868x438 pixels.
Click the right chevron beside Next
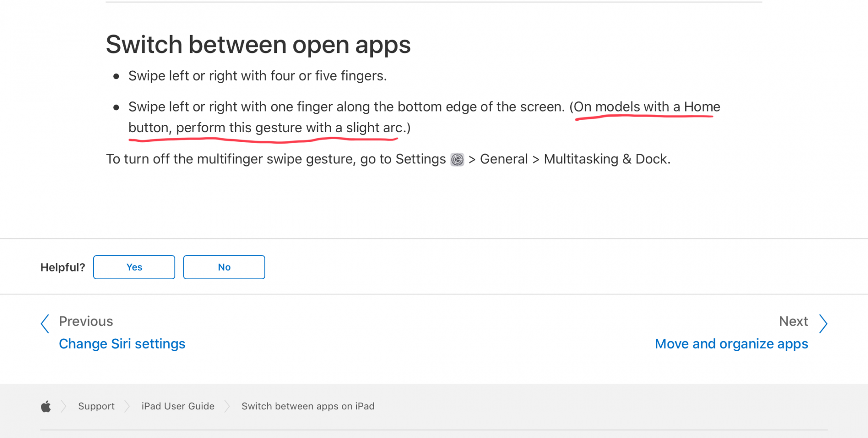tap(823, 324)
